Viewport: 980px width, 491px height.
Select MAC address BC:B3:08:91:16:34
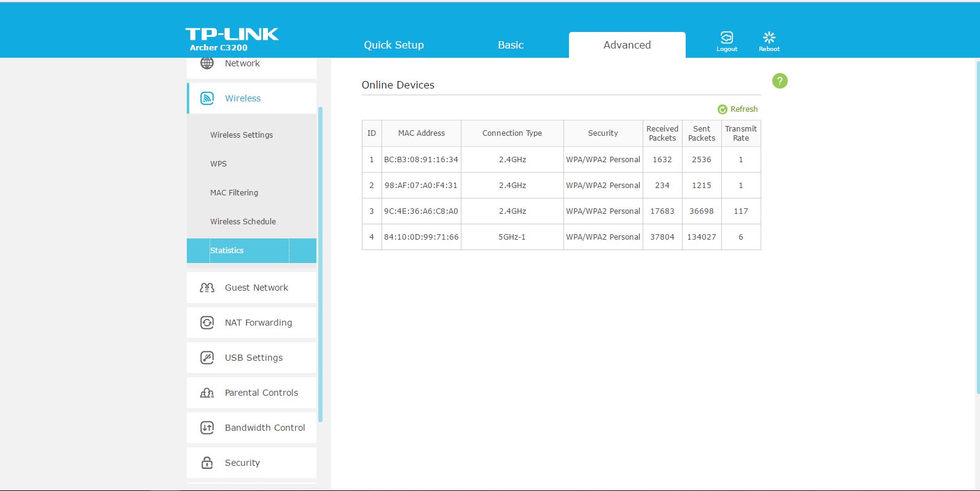(421, 160)
